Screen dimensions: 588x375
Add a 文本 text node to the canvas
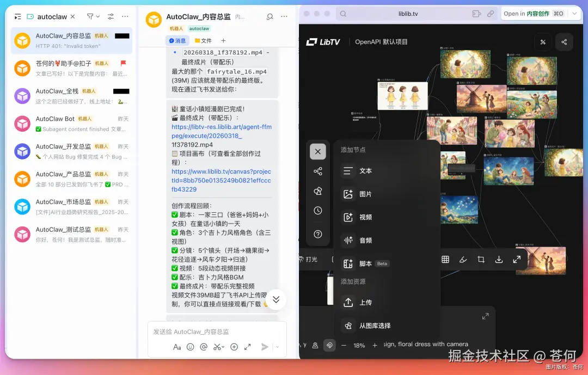click(365, 171)
